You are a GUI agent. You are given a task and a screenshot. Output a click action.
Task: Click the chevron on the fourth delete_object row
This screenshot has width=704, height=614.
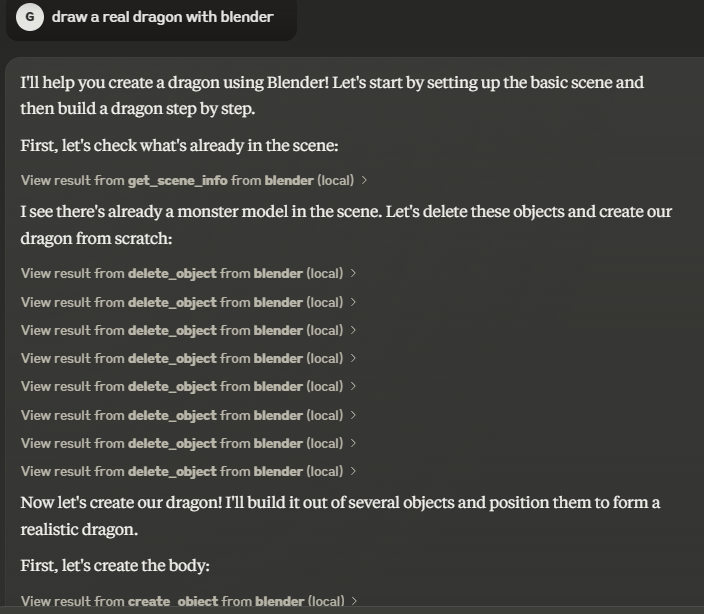pyautogui.click(x=354, y=358)
